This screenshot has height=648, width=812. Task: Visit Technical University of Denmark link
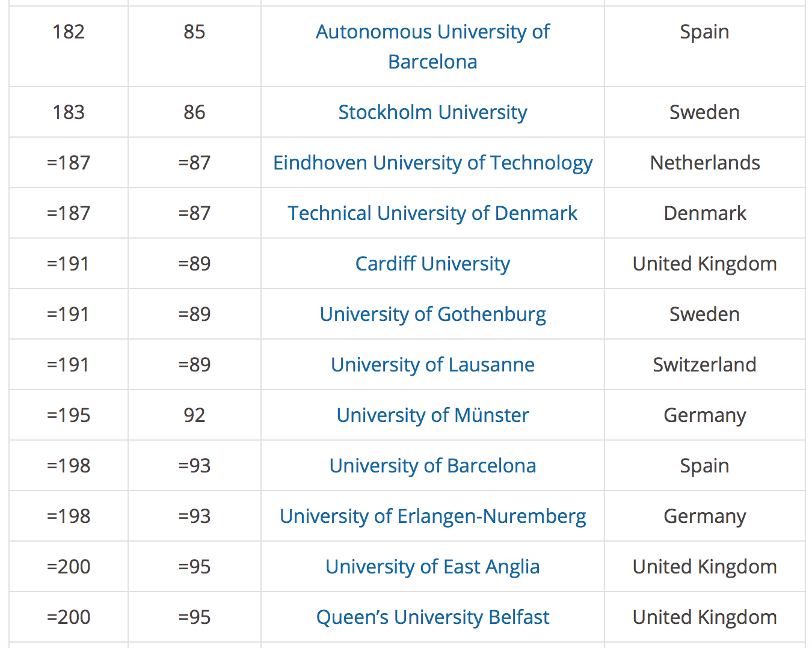(x=432, y=213)
